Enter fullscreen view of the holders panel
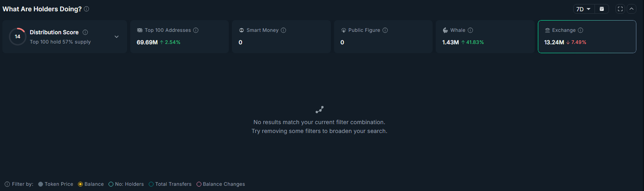Screen dimensions: 644x191 [620, 9]
